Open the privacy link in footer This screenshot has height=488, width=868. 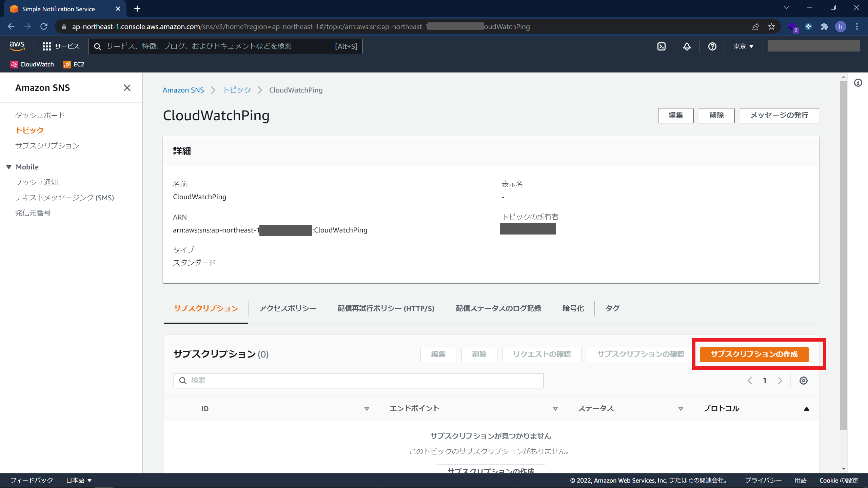763,480
